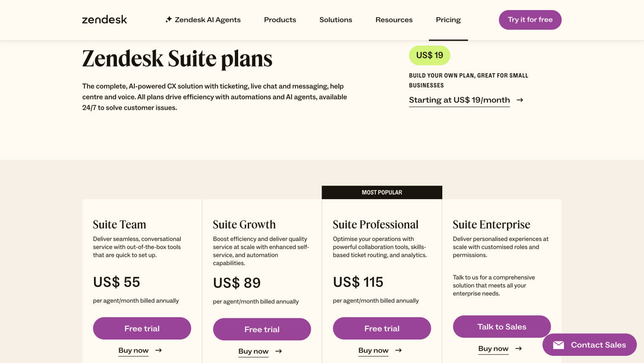Click the envelope icon on Contact Sales
This screenshot has height=363, width=644.
[x=558, y=345]
